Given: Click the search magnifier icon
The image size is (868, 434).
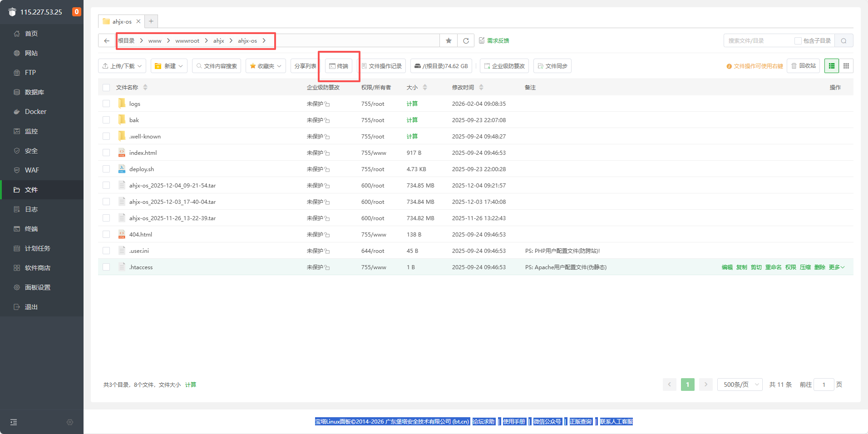Looking at the screenshot, I should [843, 41].
